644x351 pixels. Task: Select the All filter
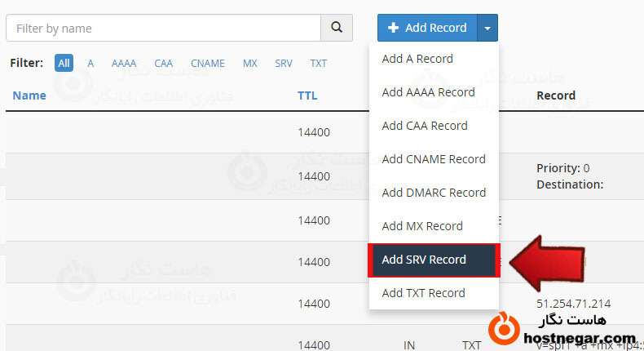[x=64, y=63]
